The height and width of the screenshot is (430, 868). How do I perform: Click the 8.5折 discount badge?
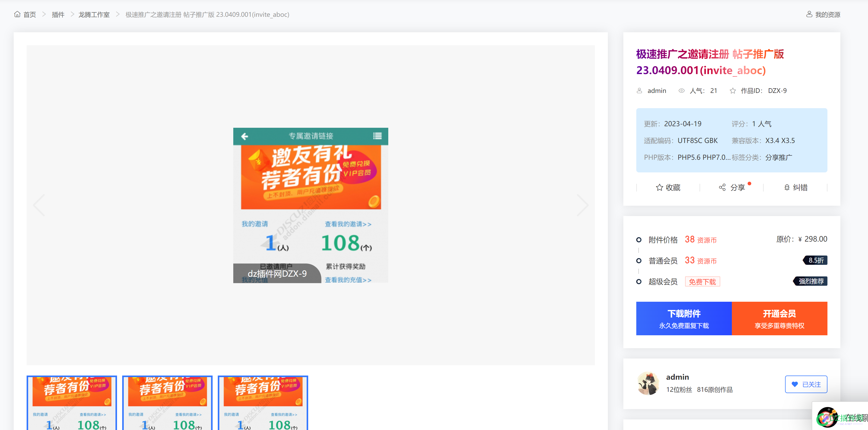click(x=816, y=260)
